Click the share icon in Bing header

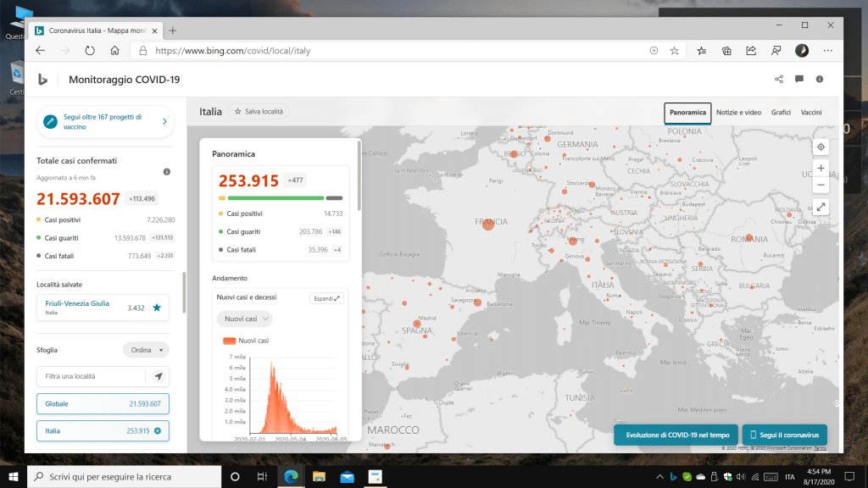(779, 80)
